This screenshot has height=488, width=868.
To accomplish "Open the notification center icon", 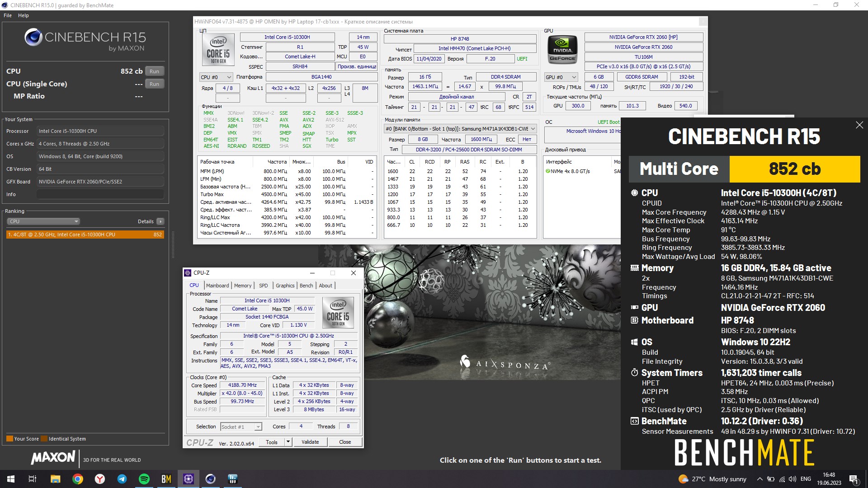I will point(854,479).
